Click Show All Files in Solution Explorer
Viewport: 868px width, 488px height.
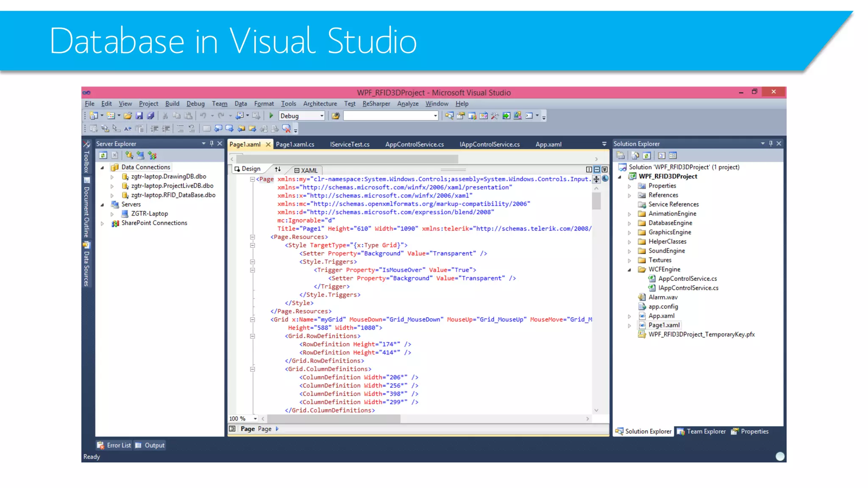coord(635,155)
